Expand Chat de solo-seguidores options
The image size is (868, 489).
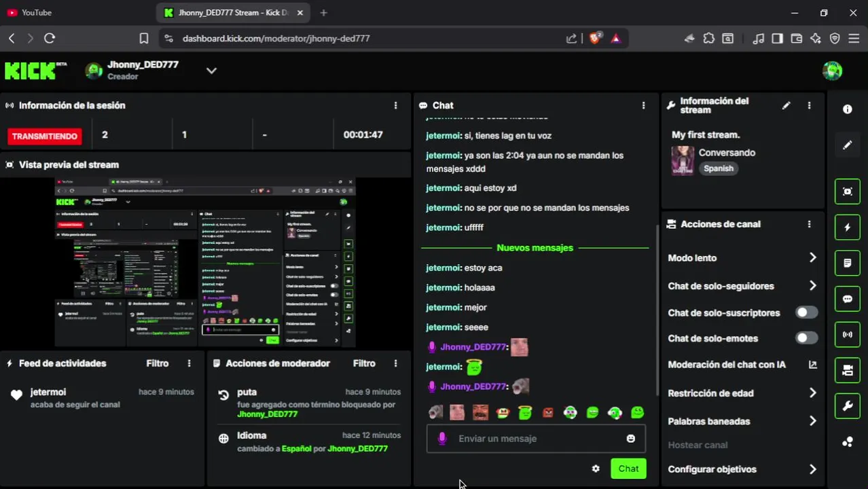[812, 286]
